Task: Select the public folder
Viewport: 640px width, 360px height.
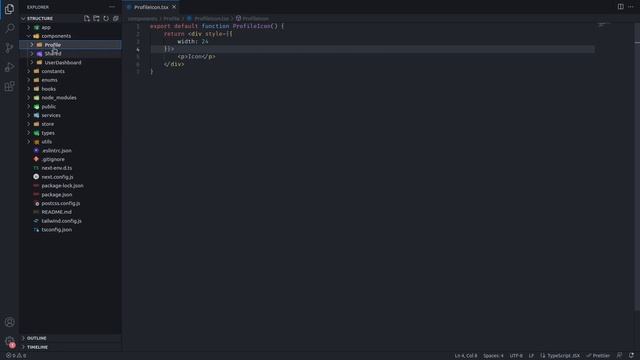Action: pyautogui.click(x=71, y=107)
